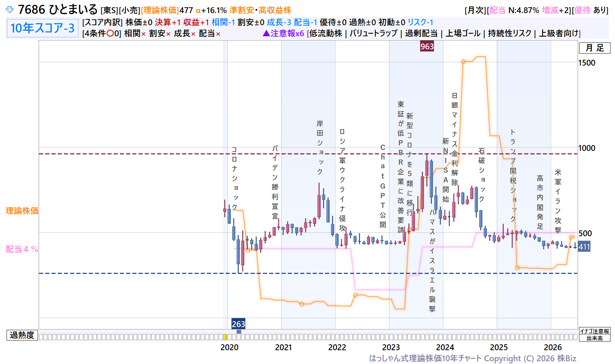This screenshot has height=364, width=615.
Task: Click the 過剰配当 warning tag
Action: (421, 33)
